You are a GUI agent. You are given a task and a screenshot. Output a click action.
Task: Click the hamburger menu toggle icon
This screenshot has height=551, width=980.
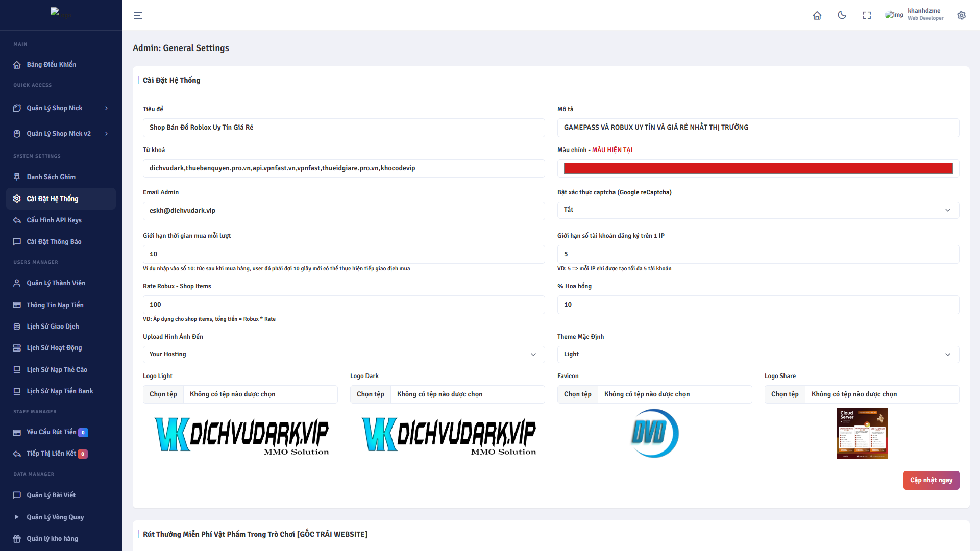138,15
